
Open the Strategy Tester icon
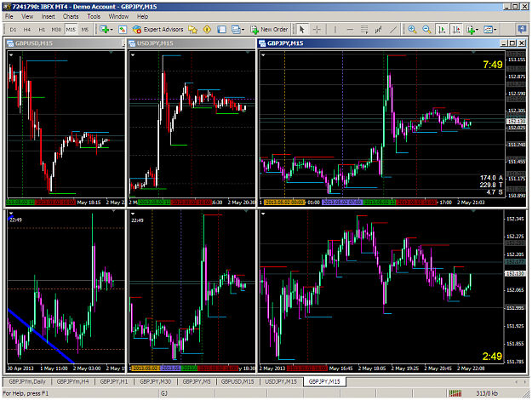click(x=236, y=30)
